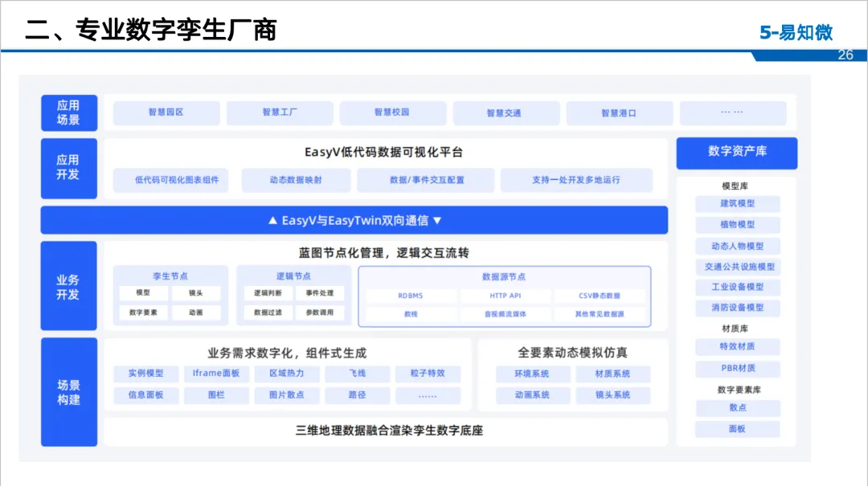868x486 pixels.
Task: Click 其他常见数据源 cell
Action: pyautogui.click(x=600, y=314)
